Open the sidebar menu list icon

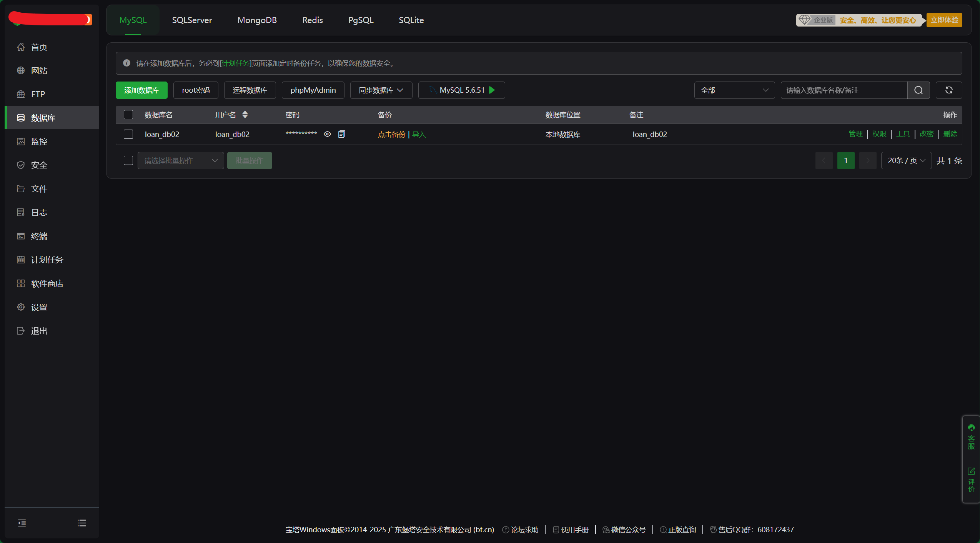click(82, 523)
